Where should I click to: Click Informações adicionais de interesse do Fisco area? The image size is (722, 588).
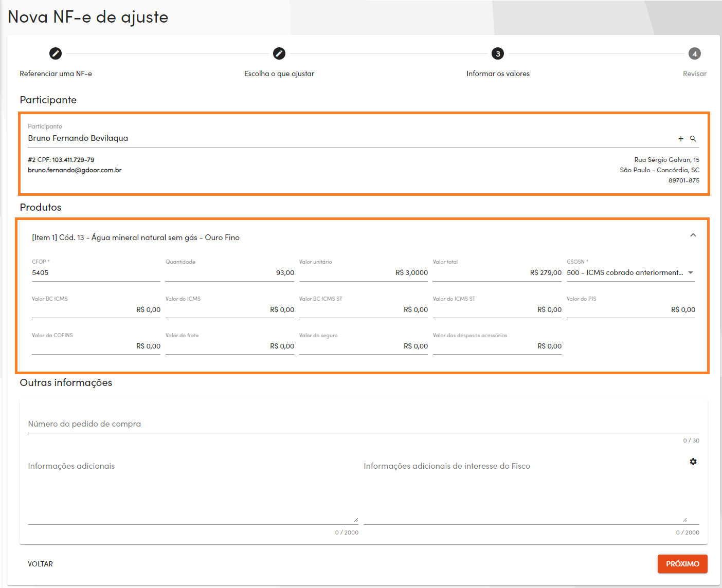(525, 491)
